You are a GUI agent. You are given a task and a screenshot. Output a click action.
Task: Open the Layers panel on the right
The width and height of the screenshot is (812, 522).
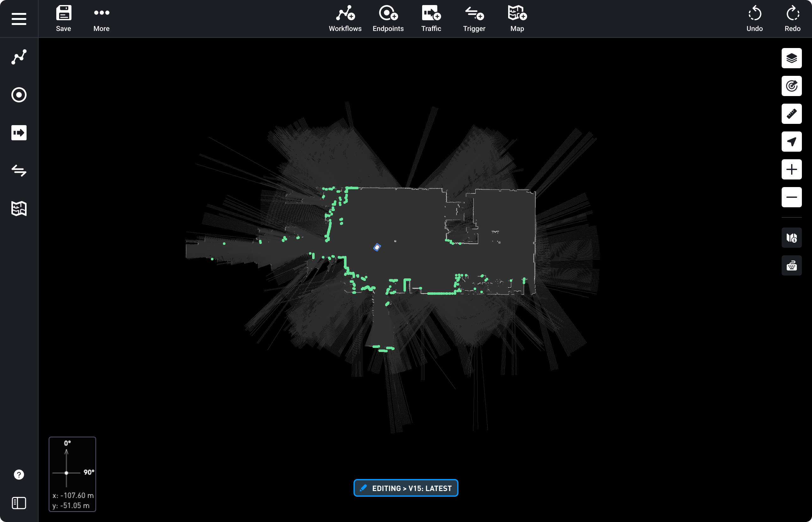(x=792, y=58)
